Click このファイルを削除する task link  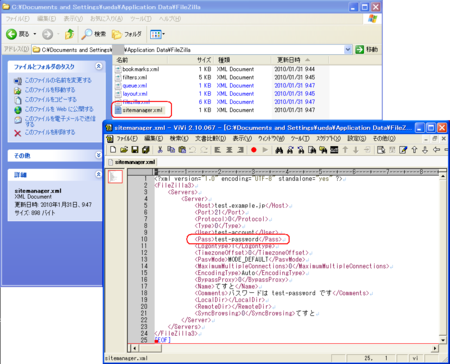click(50, 132)
